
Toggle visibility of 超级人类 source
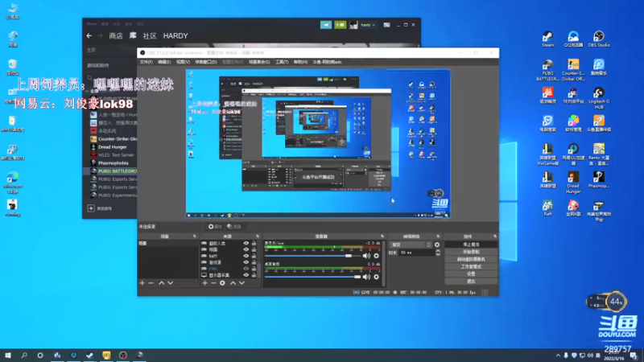coord(246,244)
